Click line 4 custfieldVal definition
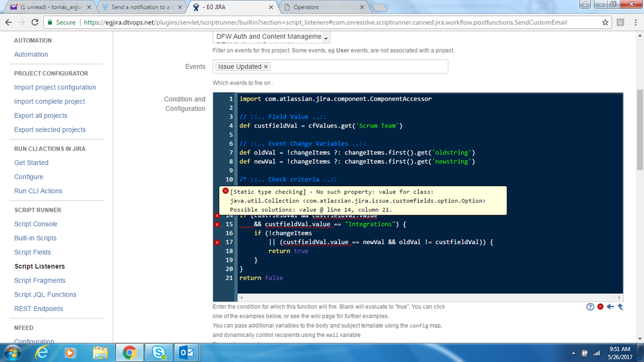 [x=321, y=126]
